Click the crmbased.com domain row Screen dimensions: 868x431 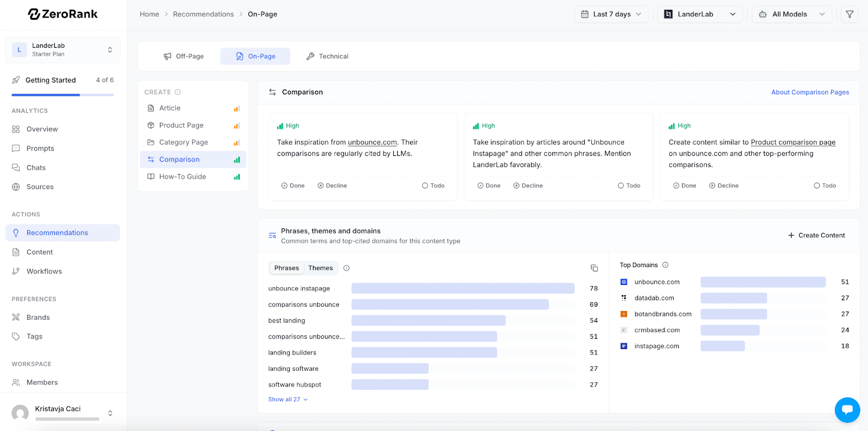coord(735,330)
